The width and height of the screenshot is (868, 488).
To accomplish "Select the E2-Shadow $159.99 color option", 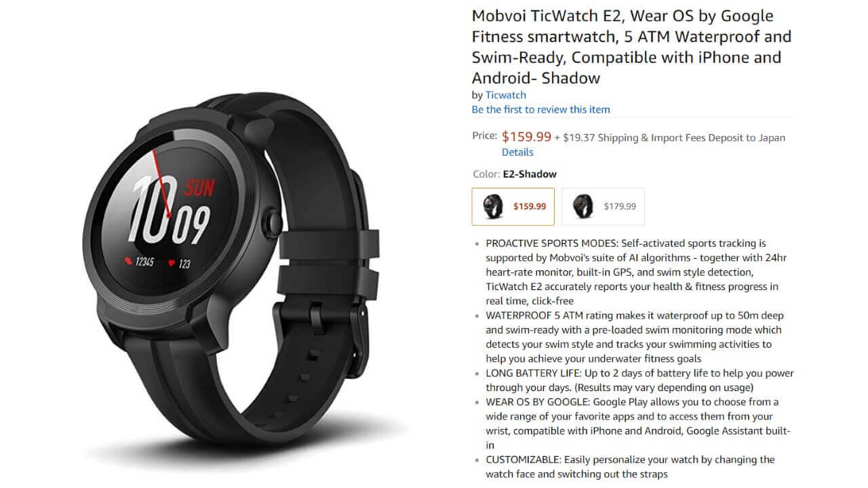I will [x=513, y=206].
